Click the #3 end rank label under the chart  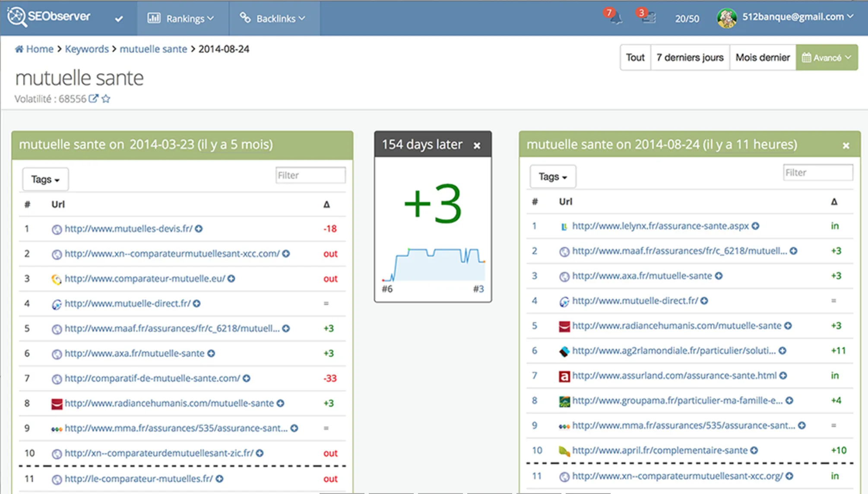coord(478,289)
